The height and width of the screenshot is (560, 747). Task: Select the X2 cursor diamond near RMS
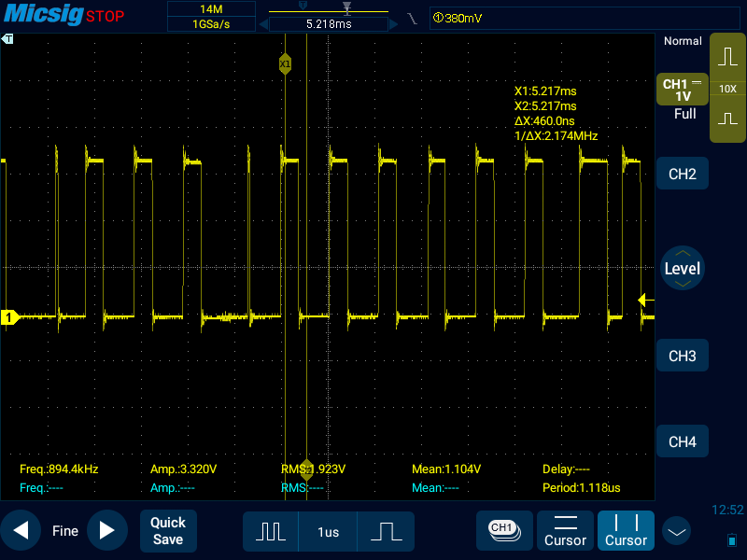(307, 469)
